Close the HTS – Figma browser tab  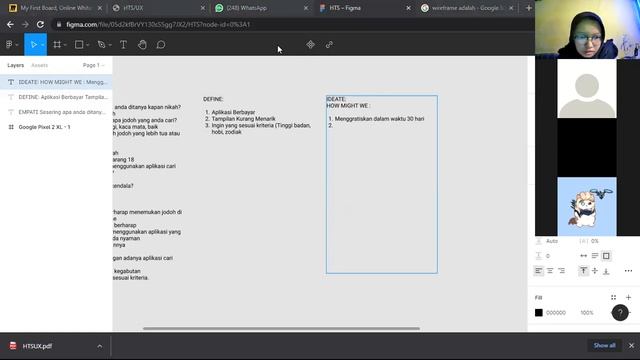tap(408, 8)
